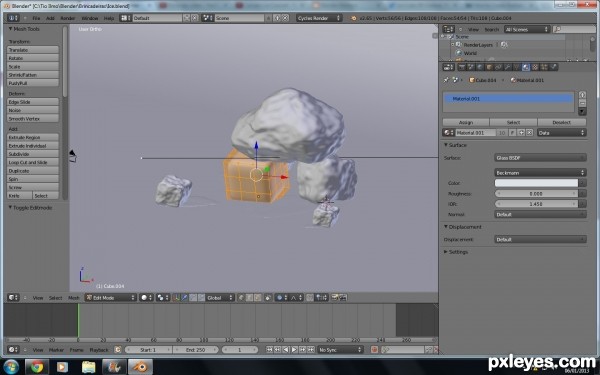Viewport: 600px width, 375px height.
Task: Click the World item in outliner
Action: tap(470, 53)
